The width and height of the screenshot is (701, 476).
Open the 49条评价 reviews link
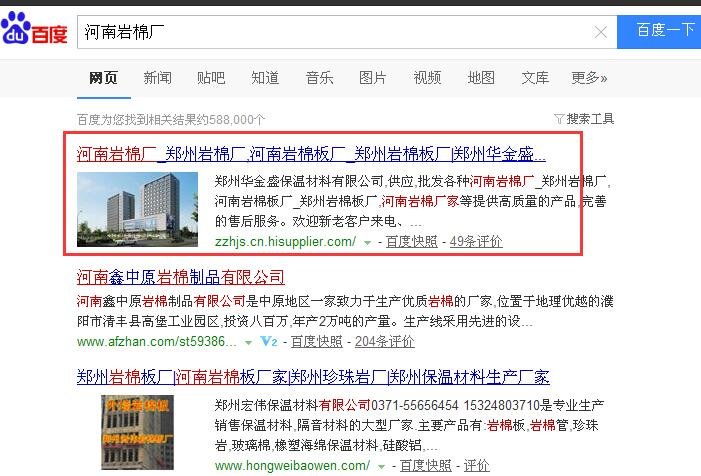point(476,242)
